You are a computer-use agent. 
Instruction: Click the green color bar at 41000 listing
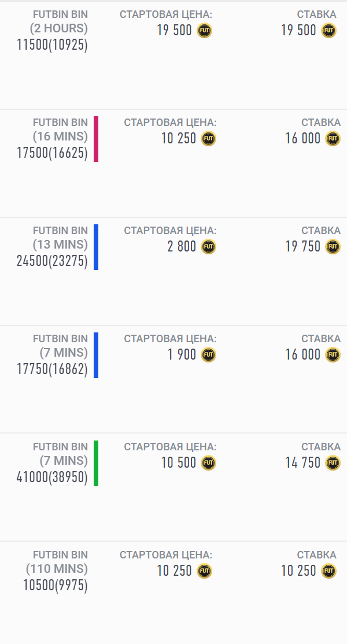click(x=96, y=463)
